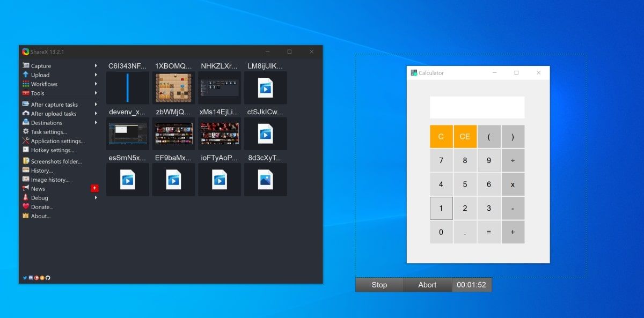This screenshot has width=644, height=318.
Task: Click the 1 key in Calculator
Action: click(441, 208)
